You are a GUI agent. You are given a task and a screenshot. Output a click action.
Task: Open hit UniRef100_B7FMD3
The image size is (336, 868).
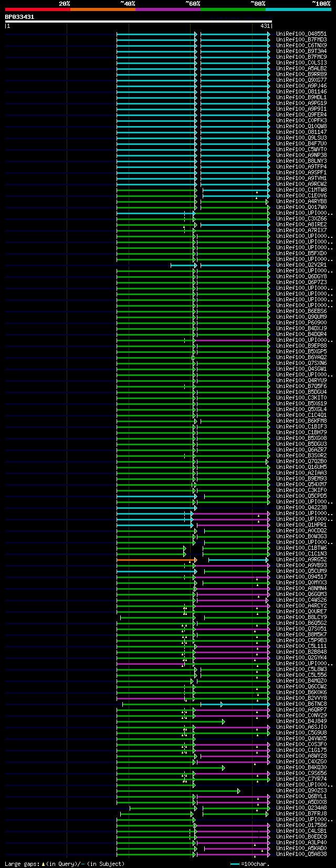(x=301, y=40)
